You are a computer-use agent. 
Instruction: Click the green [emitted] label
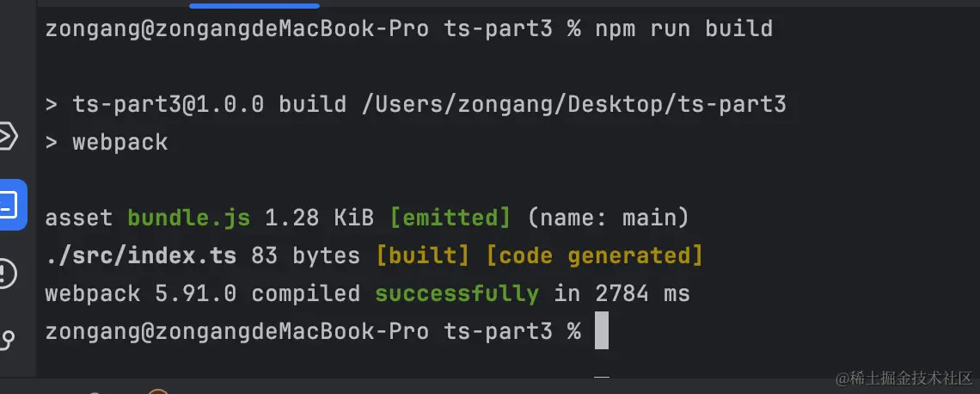[450, 218]
